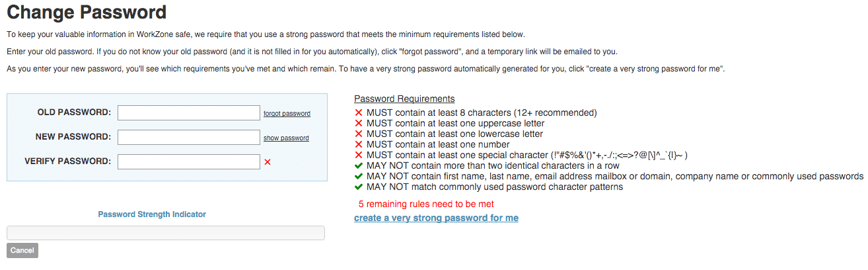The image size is (868, 270).
Task: Click green check for character patterns rule
Action: [x=359, y=187]
